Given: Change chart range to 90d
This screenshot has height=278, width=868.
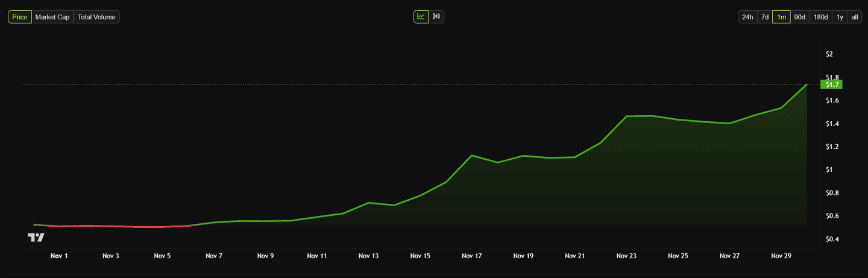Looking at the screenshot, I should click(800, 17).
